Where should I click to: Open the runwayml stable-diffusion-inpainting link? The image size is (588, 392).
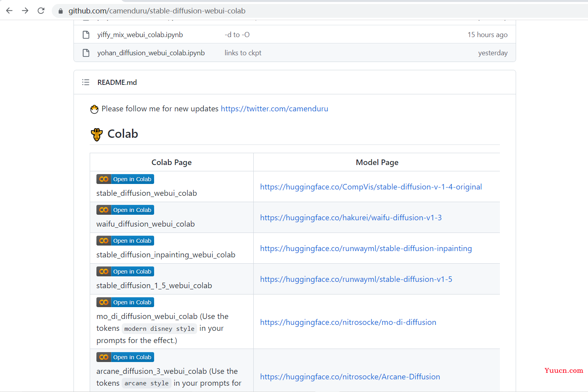pos(366,248)
